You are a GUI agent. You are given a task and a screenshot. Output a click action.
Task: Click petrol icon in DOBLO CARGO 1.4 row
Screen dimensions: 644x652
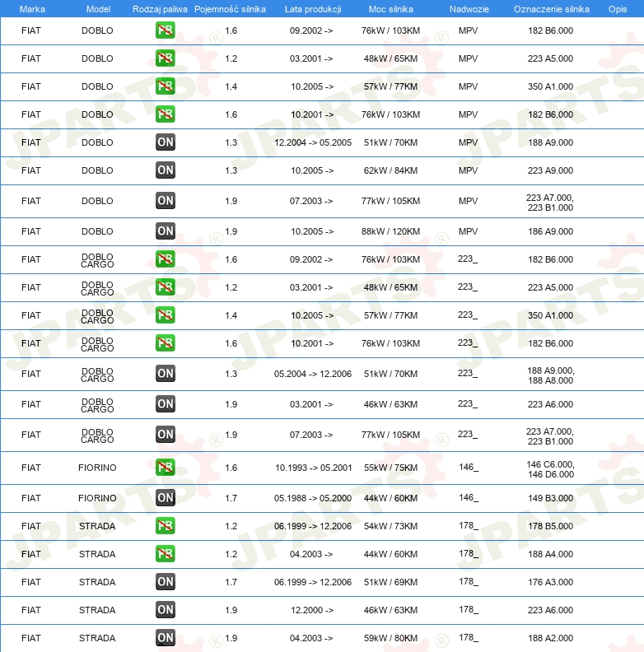166,315
